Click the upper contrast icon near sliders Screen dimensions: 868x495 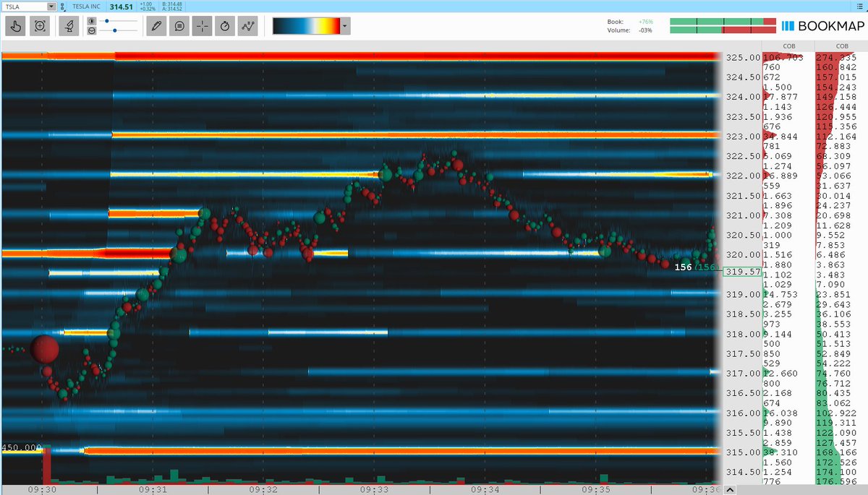click(x=91, y=22)
